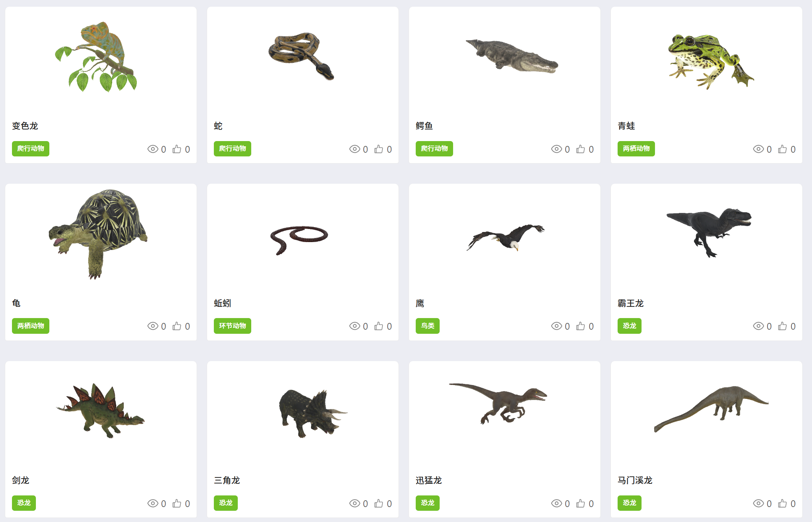Click thumbs-up icon on 青蛙 card
The height and width of the screenshot is (522, 812).
pyautogui.click(x=782, y=149)
